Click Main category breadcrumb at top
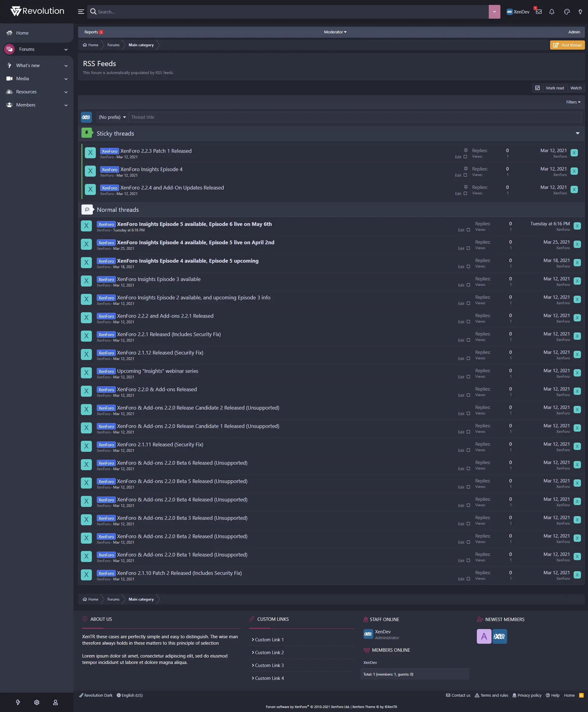 [x=141, y=45]
